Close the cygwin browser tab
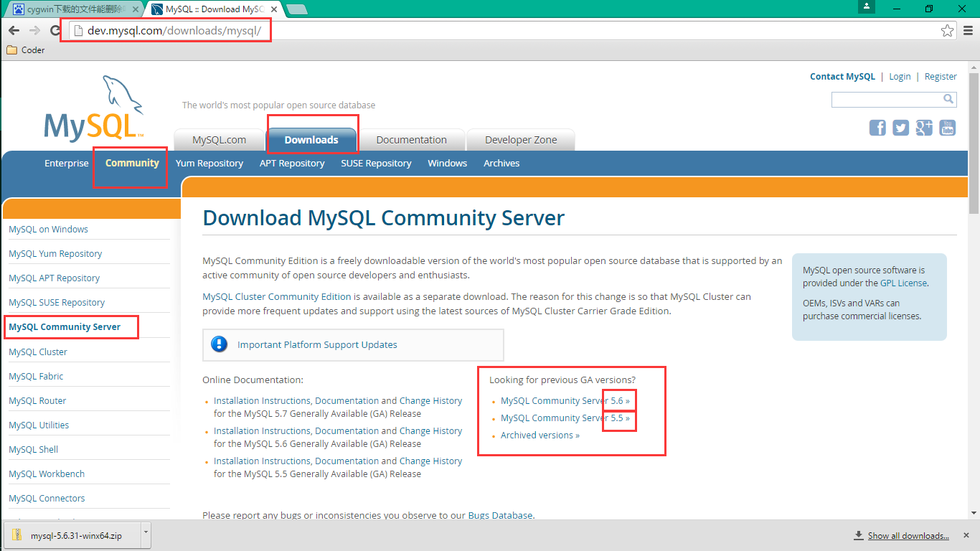 pyautogui.click(x=136, y=9)
